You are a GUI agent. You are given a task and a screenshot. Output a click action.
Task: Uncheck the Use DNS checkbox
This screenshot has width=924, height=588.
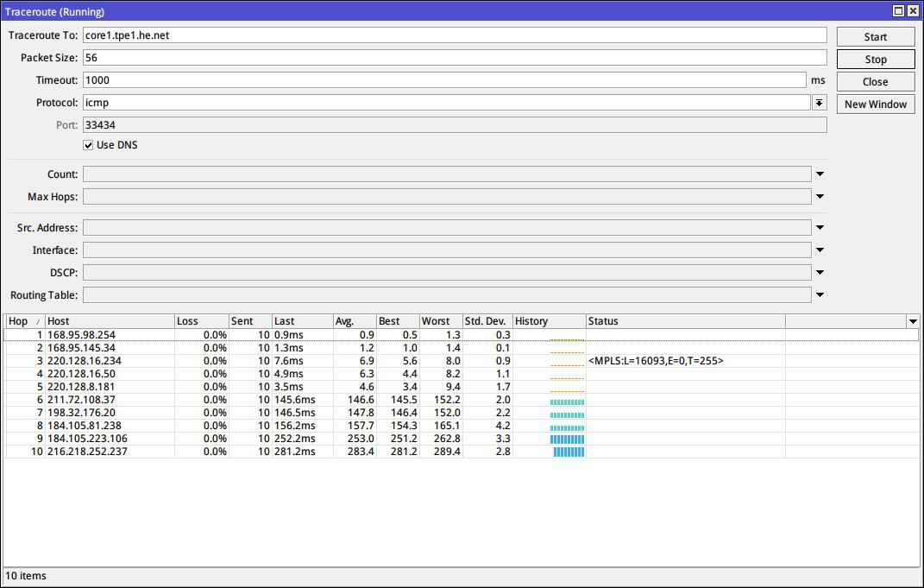[x=88, y=145]
